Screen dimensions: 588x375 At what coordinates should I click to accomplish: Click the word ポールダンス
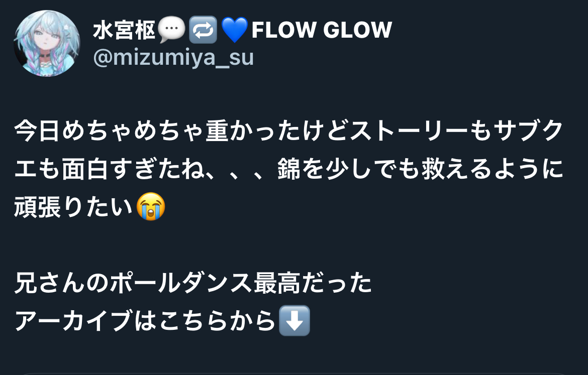click(x=181, y=283)
